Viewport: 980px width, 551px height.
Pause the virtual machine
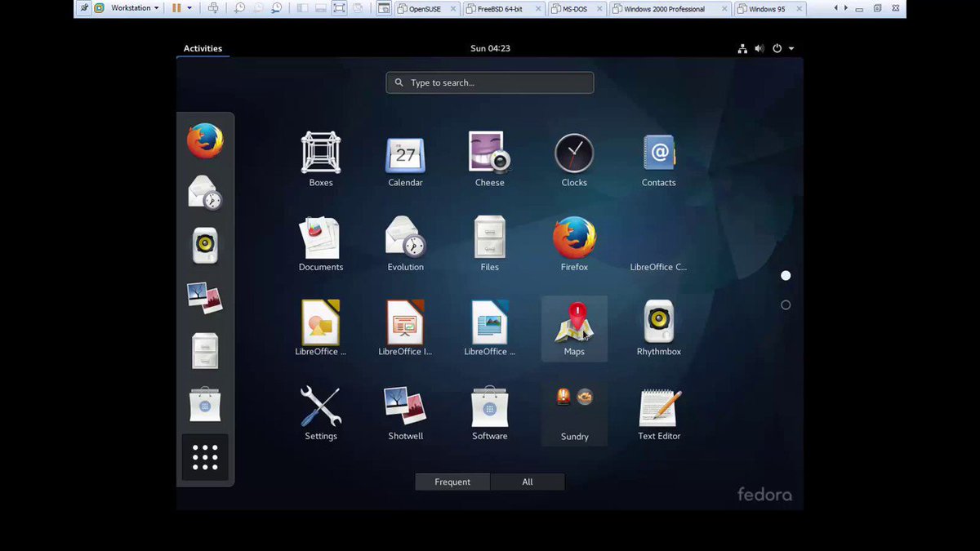point(176,8)
